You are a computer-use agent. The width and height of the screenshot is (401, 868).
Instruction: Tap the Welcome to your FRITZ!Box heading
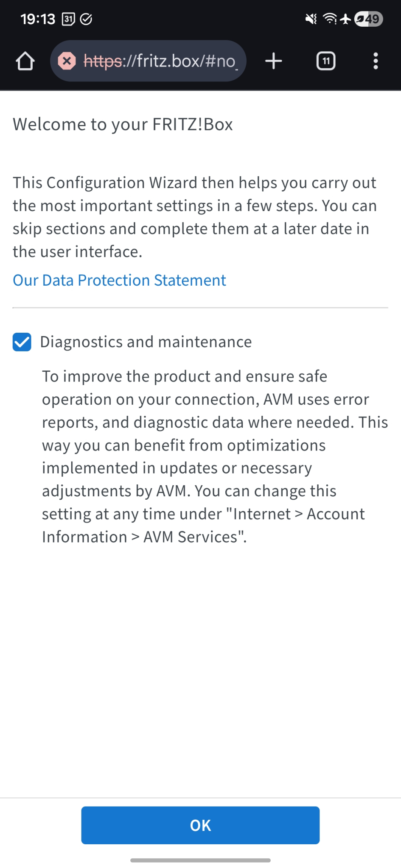click(123, 125)
